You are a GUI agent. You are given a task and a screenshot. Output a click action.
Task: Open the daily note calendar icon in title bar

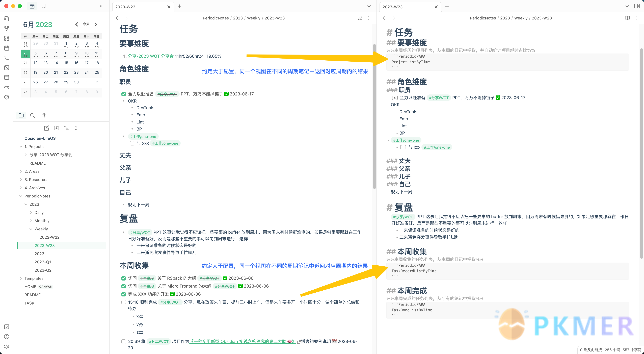point(32,6)
